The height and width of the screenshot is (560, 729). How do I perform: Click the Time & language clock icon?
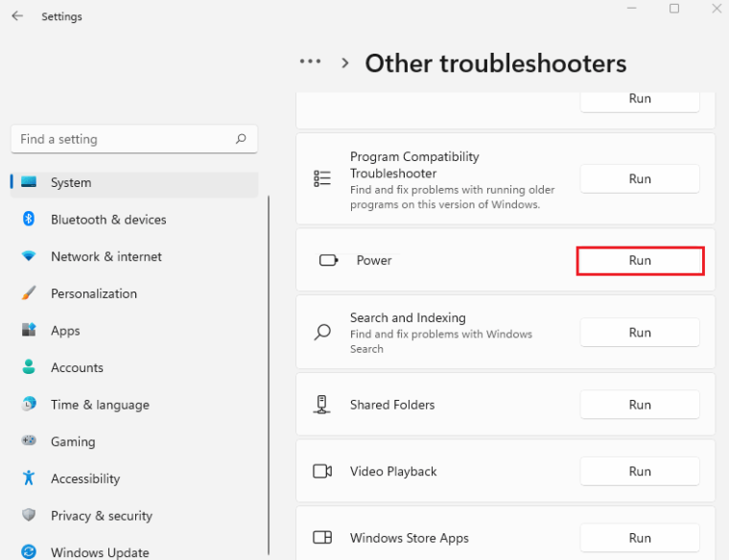(29, 404)
